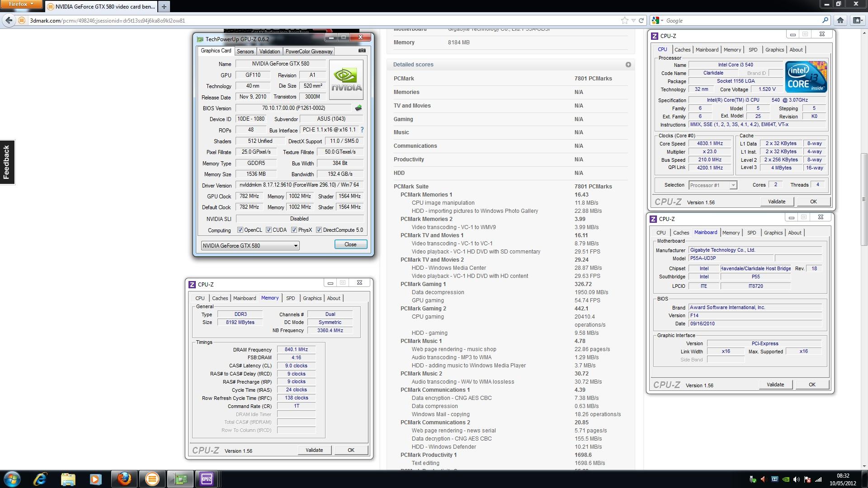The image size is (868, 488).
Task: Switch to Firefox in taskbar
Action: tap(124, 479)
